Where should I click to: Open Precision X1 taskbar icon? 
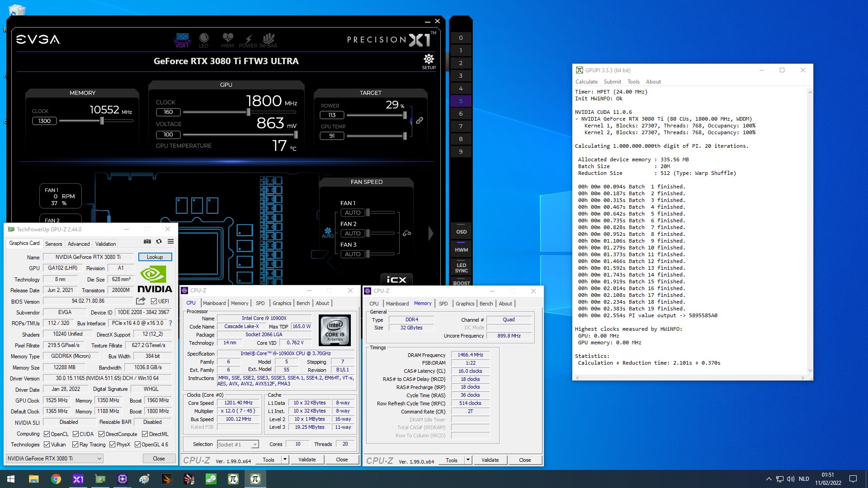(x=78, y=479)
